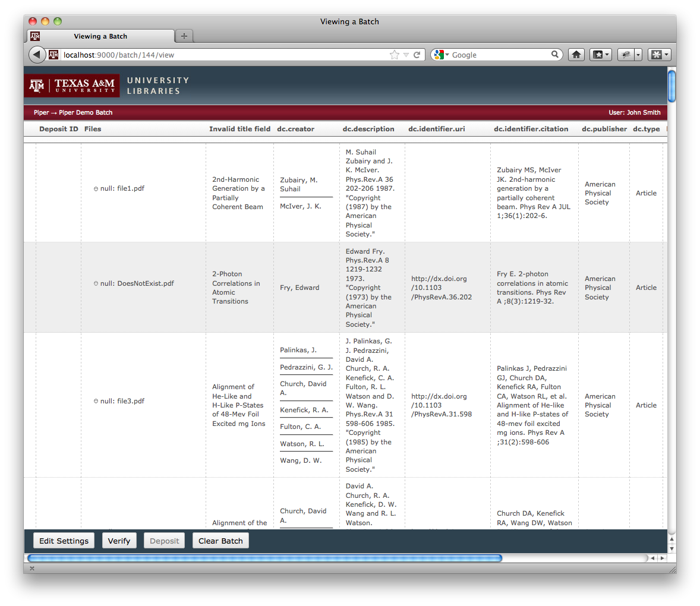Click the creator 'Wang, D. W.'
The height and width of the screenshot is (606, 700).
(x=301, y=460)
